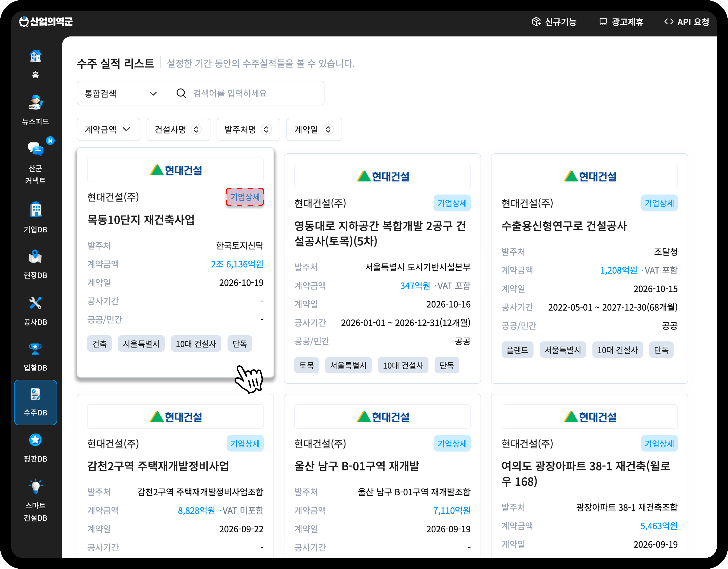Click the 8,828억원 contract amount

(x=196, y=510)
